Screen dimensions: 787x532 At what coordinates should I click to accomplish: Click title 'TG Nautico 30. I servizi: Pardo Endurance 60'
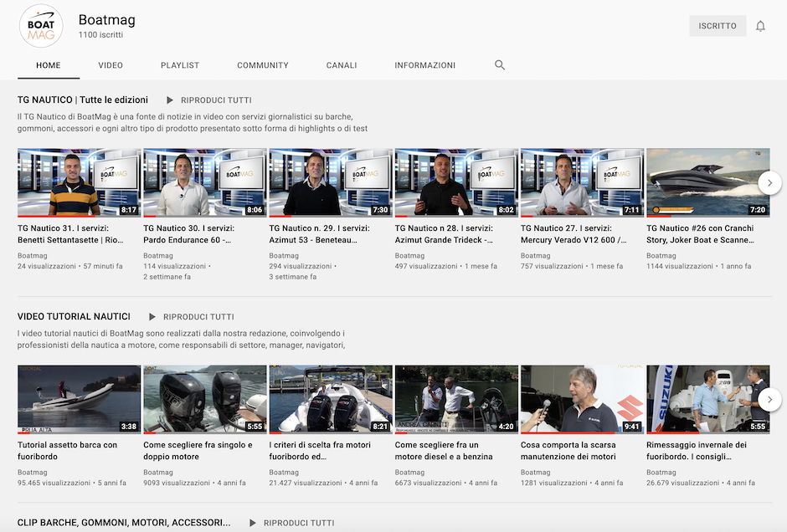[x=188, y=234]
